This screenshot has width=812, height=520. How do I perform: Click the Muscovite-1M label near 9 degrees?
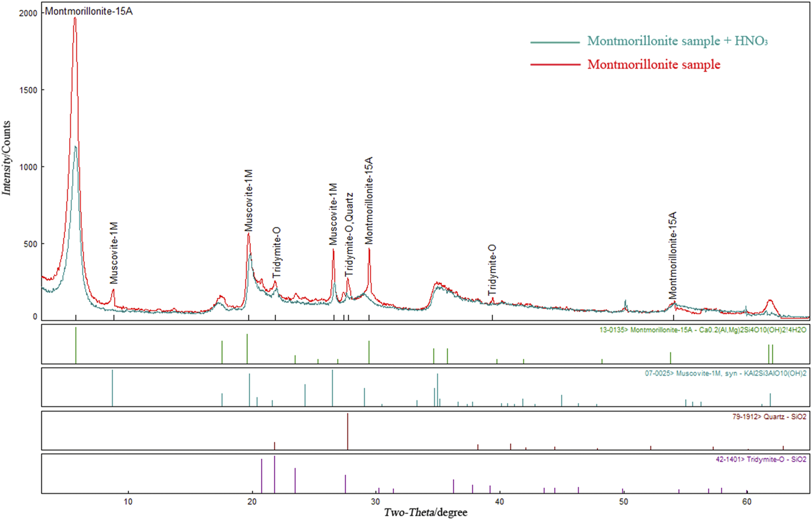point(114,253)
